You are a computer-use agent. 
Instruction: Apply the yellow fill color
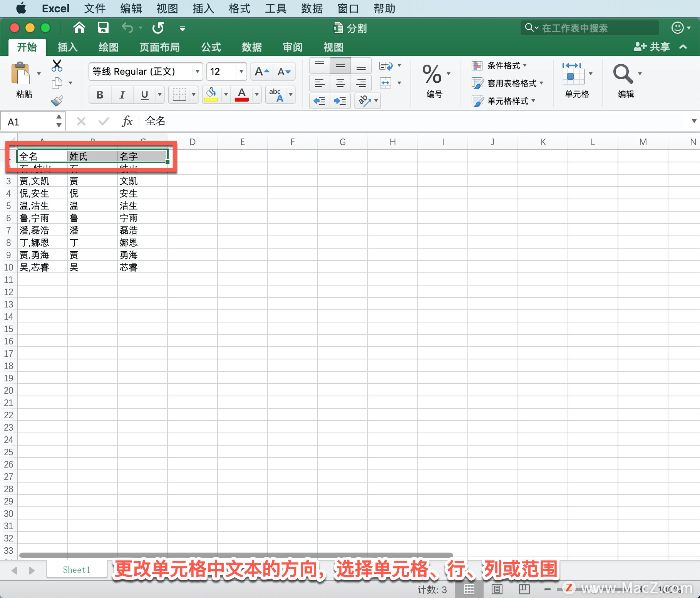point(211,95)
